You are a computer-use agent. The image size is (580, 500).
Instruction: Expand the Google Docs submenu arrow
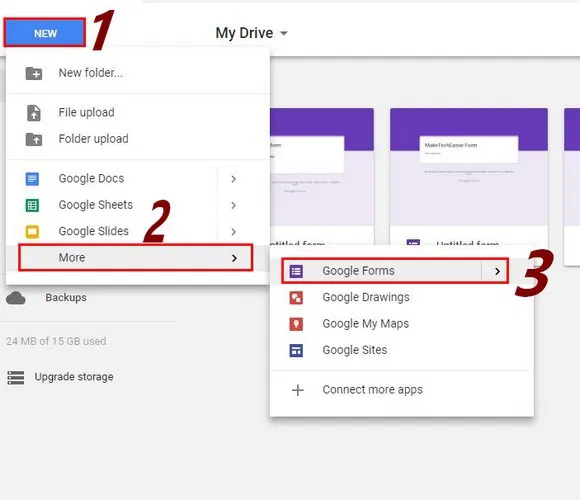[x=233, y=179]
